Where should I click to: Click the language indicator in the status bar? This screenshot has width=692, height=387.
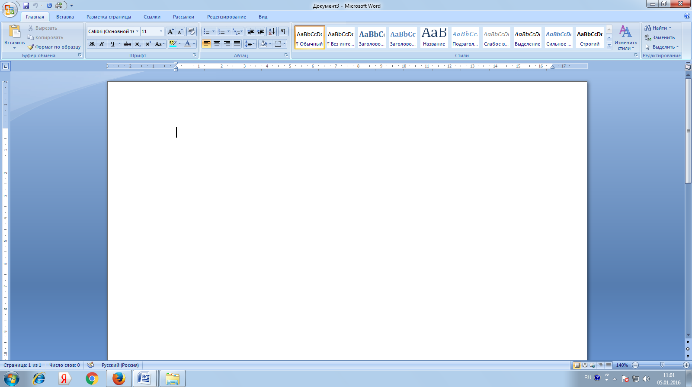120,365
